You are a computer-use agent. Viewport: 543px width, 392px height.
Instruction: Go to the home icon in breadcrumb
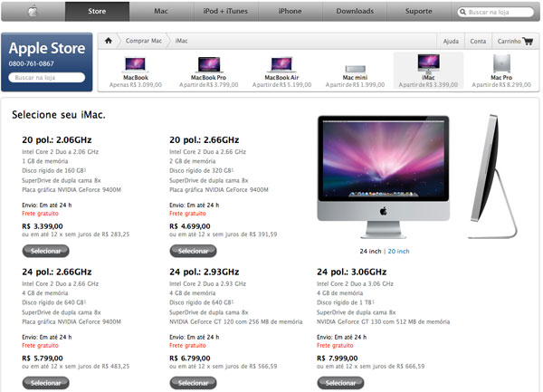109,41
